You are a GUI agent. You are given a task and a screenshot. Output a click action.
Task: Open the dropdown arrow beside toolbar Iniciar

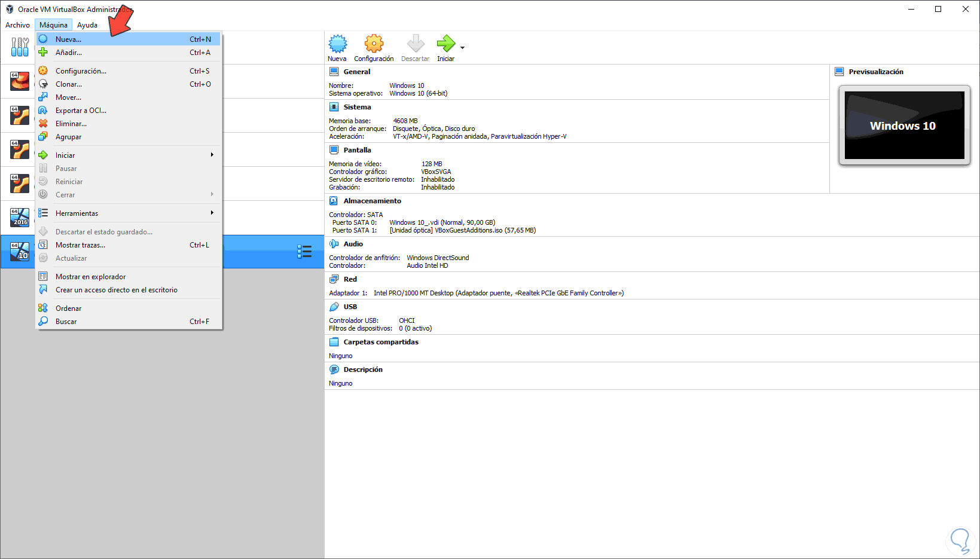(462, 47)
